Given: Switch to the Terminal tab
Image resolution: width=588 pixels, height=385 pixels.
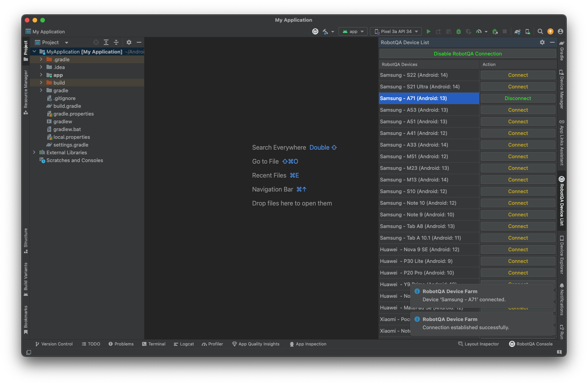Looking at the screenshot, I should (x=153, y=344).
